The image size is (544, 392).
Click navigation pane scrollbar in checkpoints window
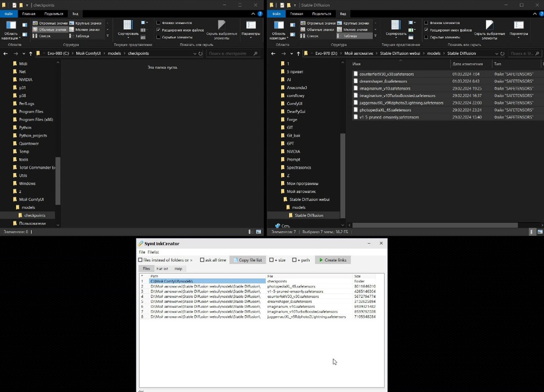(58, 181)
